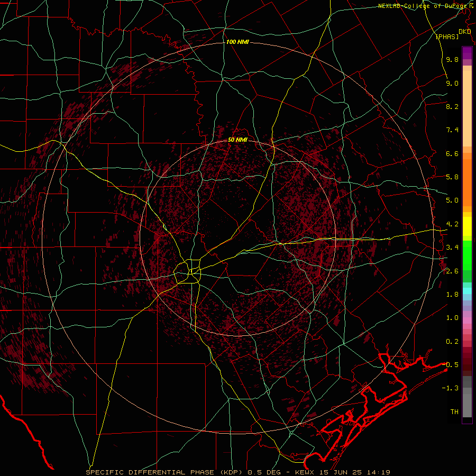Click the 9.0 value on the scale
The width and height of the screenshot is (476, 476).
[x=452, y=83]
